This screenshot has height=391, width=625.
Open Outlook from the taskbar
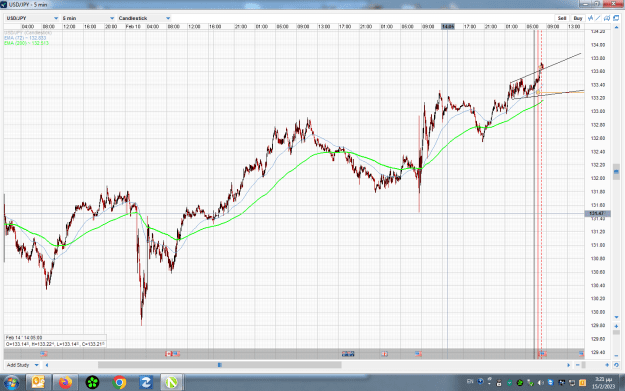click(38, 383)
